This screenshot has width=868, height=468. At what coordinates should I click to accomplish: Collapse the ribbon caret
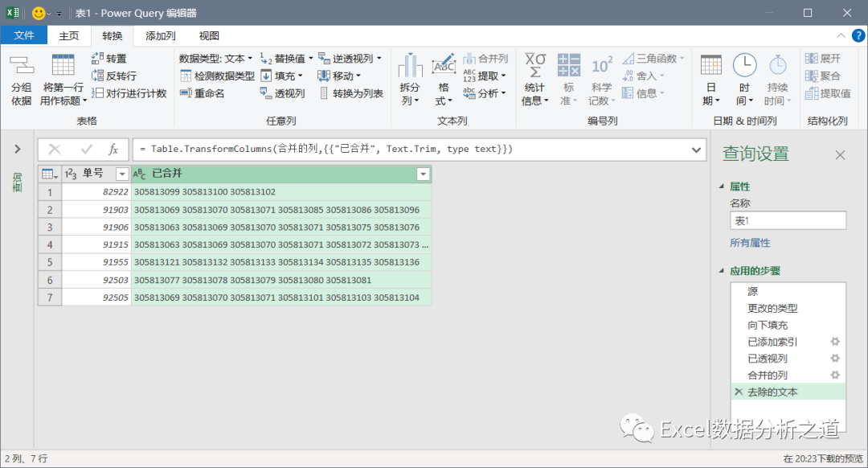click(x=841, y=36)
